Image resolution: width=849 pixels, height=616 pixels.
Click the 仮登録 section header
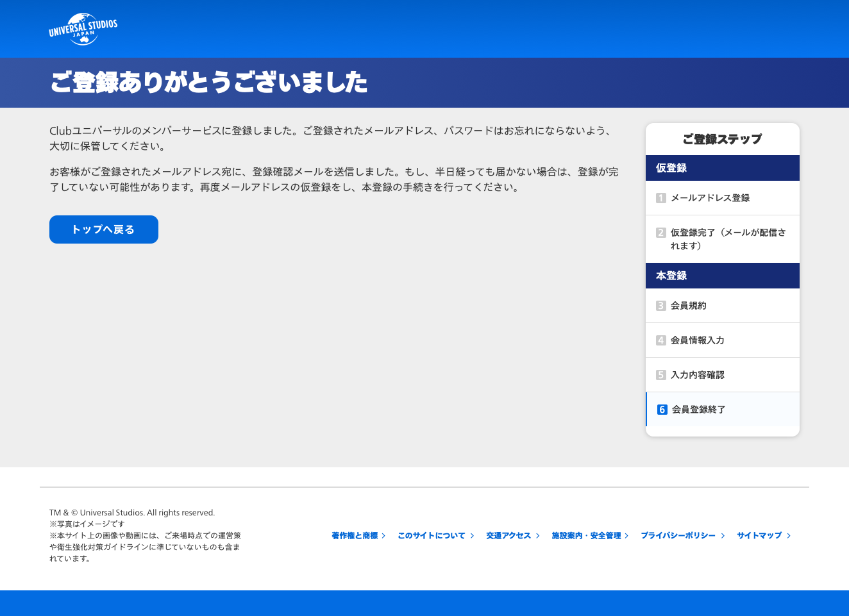[x=723, y=168]
